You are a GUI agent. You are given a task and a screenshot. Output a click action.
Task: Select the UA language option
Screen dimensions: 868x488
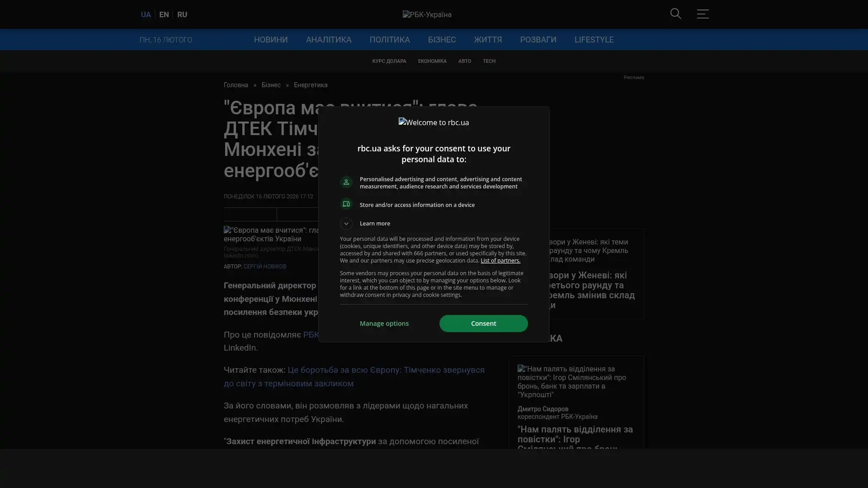click(x=146, y=14)
